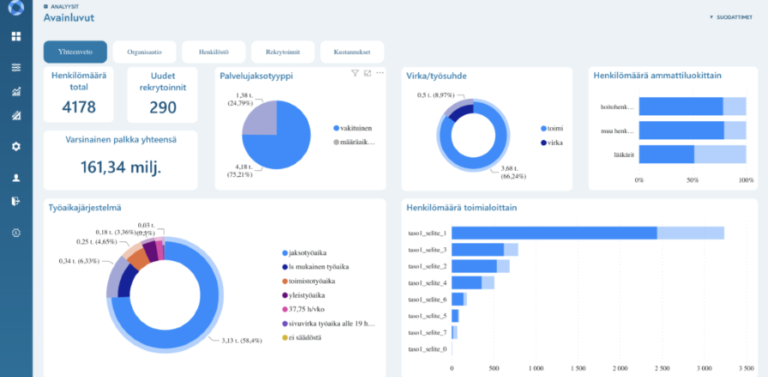Select the settings gear icon in sidebar

[16, 146]
